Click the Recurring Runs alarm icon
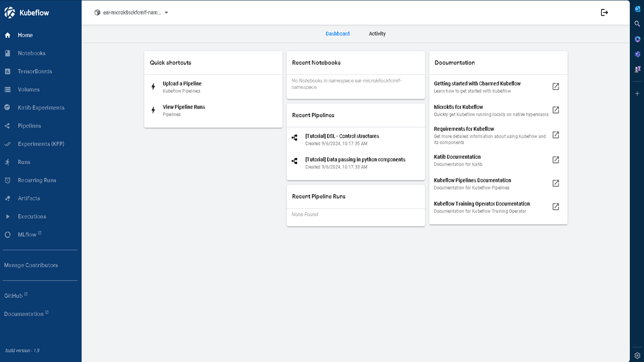 pos(8,180)
